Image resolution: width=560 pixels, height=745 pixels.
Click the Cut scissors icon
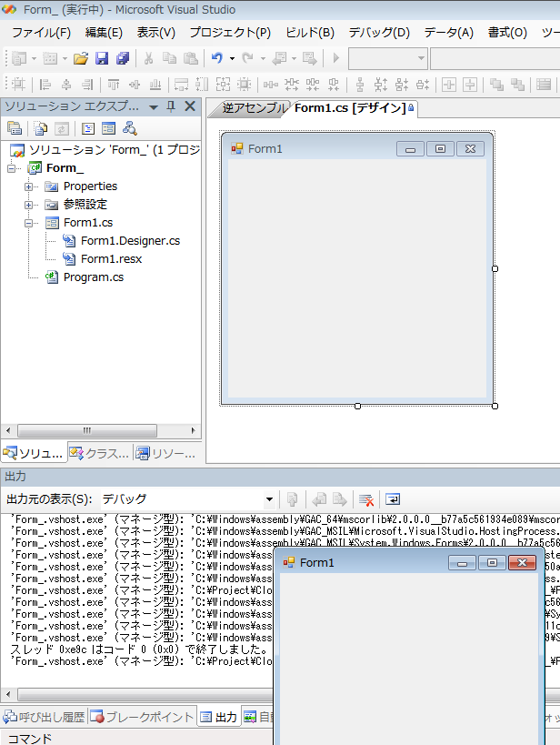[149, 58]
